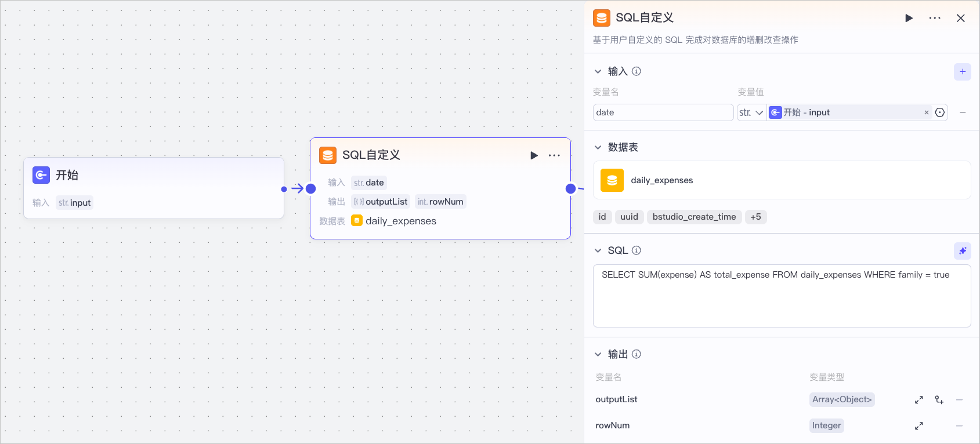Open the canvas SQL node's ellipsis menu

pos(554,155)
